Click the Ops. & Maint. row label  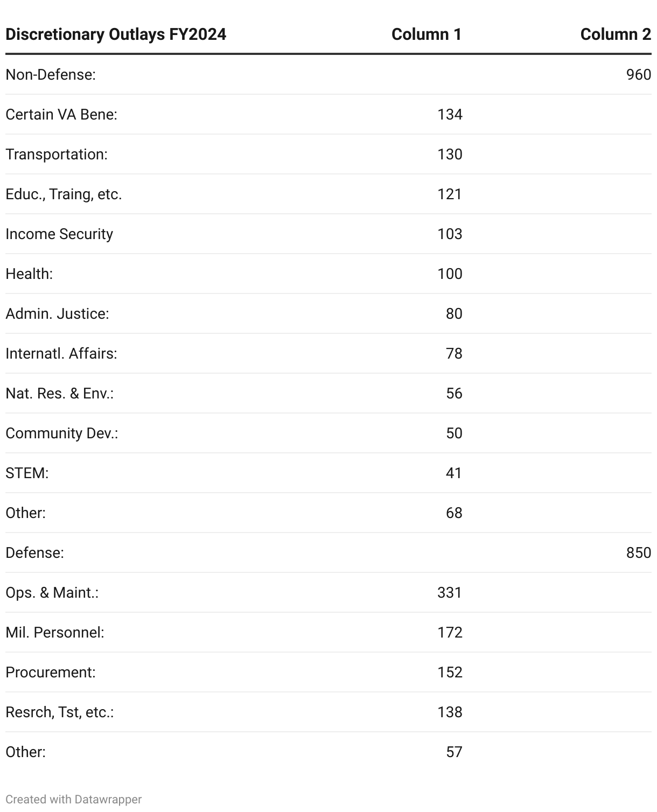[52, 592]
